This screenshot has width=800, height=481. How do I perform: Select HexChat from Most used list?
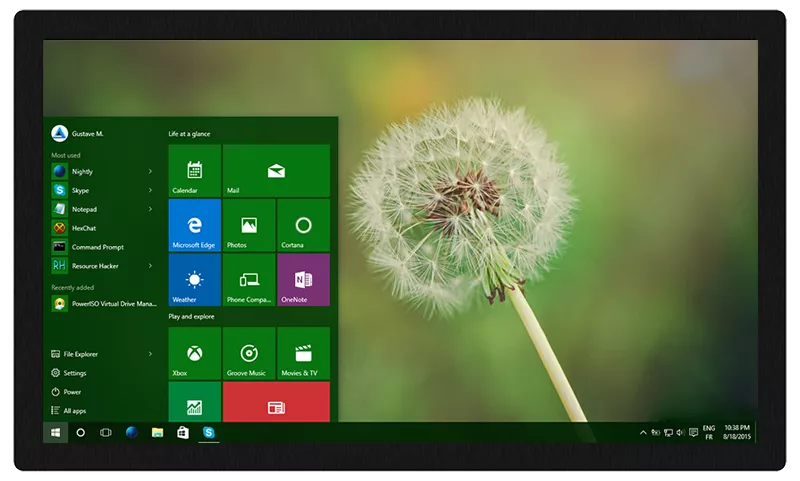point(84,228)
